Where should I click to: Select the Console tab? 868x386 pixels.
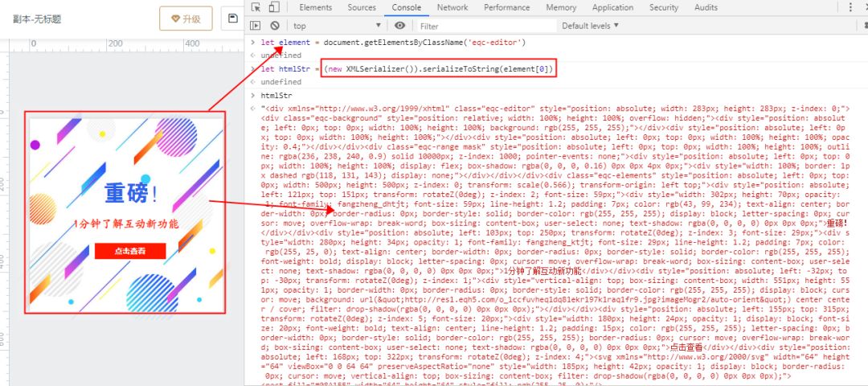407,7
